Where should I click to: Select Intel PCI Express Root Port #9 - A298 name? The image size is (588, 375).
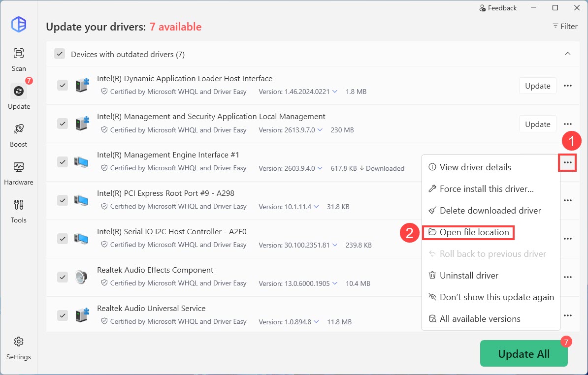point(166,193)
